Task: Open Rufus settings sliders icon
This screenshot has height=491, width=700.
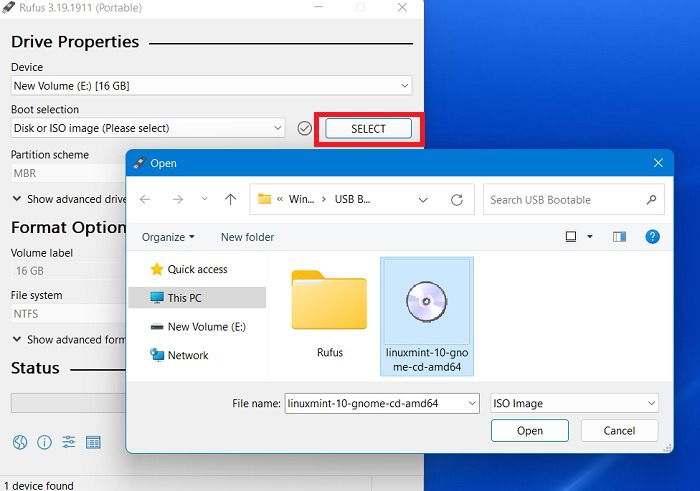Action: [69, 442]
